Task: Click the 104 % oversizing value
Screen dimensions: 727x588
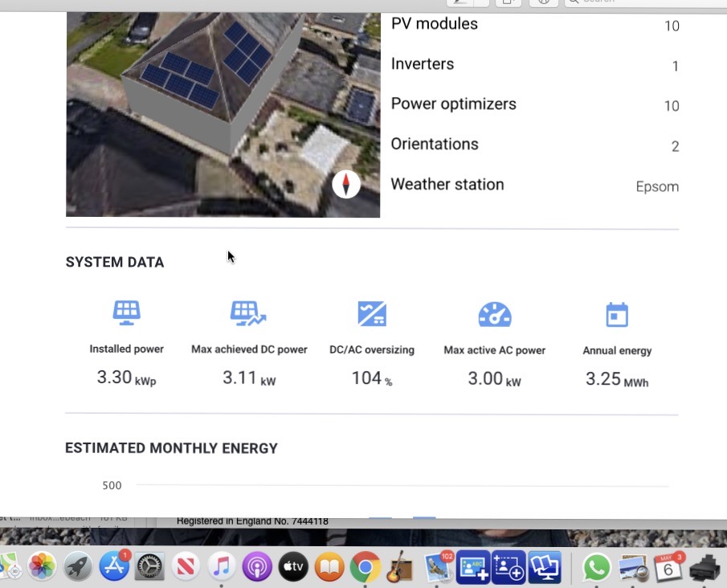Action: point(372,378)
